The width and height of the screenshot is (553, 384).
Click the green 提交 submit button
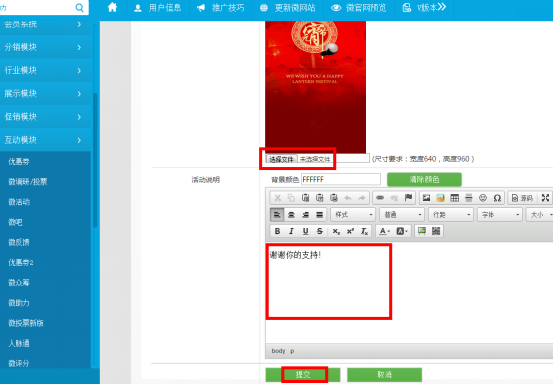click(303, 374)
